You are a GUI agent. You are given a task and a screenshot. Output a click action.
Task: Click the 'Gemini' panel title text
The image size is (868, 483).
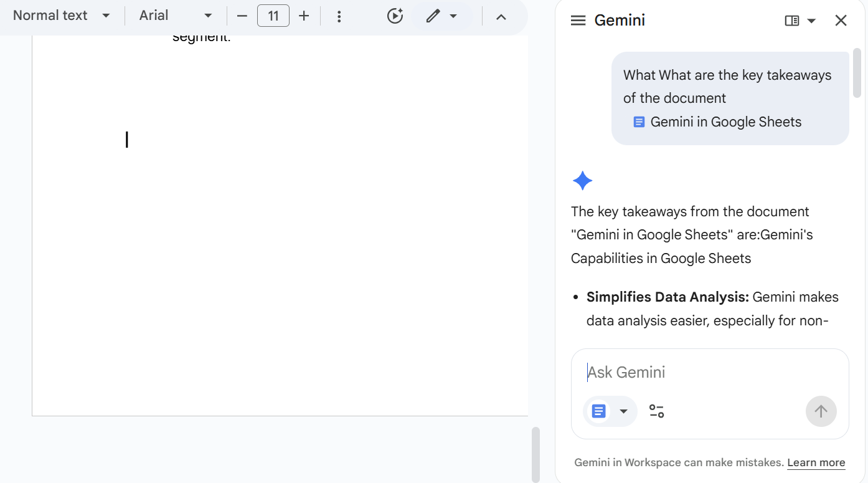click(x=620, y=21)
